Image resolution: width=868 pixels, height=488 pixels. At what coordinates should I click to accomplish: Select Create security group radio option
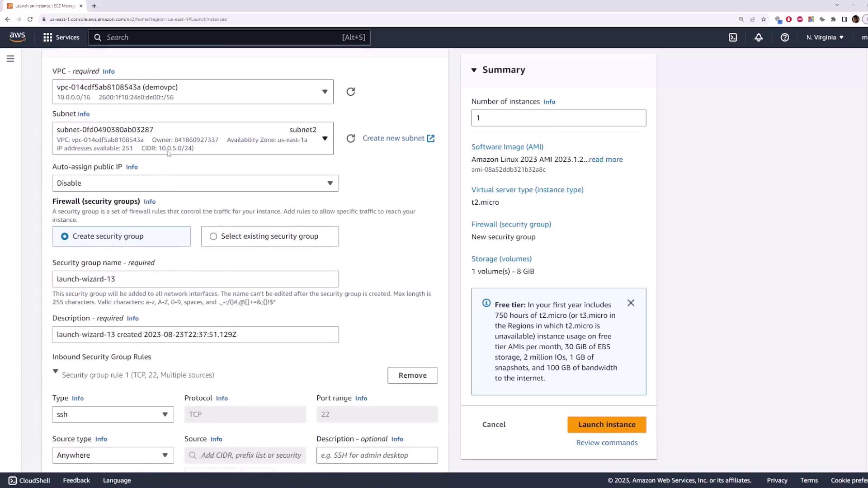(65, 236)
